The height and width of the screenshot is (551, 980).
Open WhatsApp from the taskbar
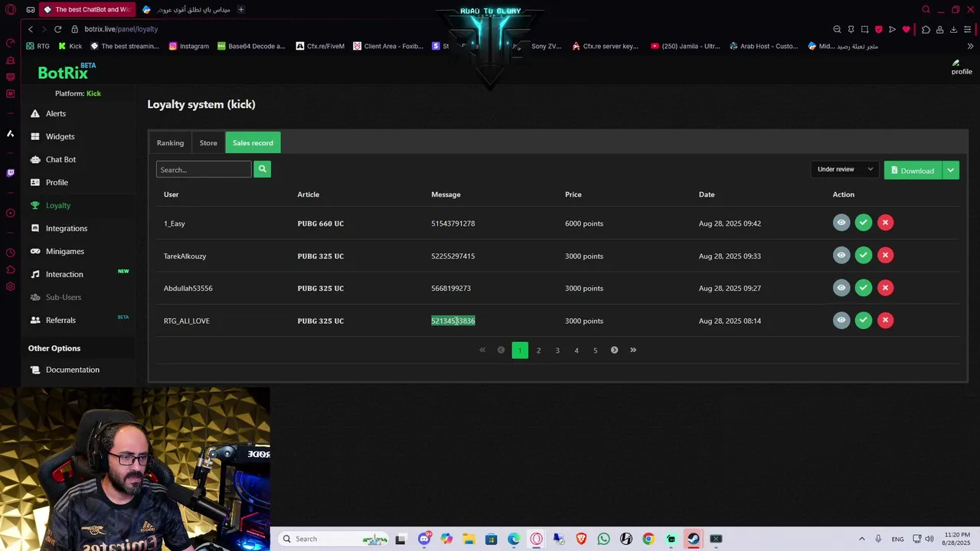(603, 539)
